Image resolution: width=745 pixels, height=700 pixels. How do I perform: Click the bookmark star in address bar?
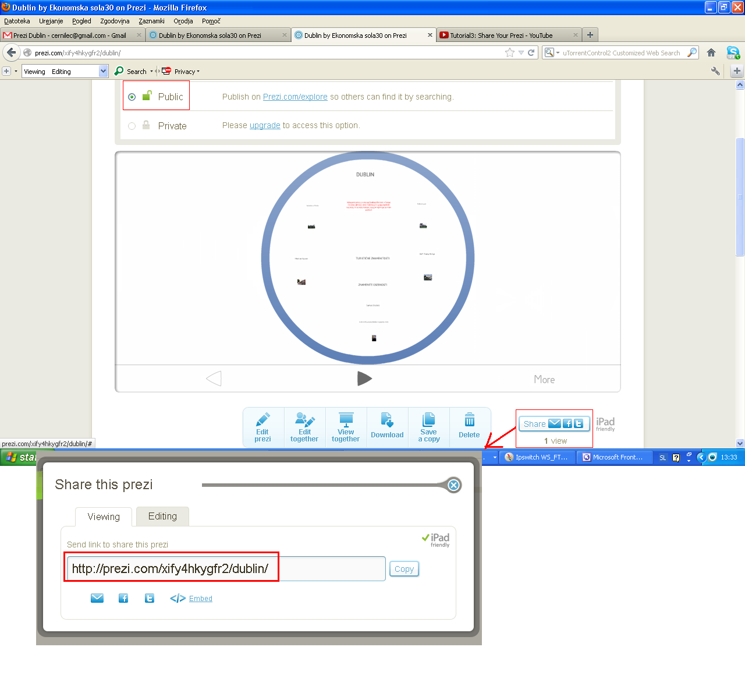pos(510,52)
